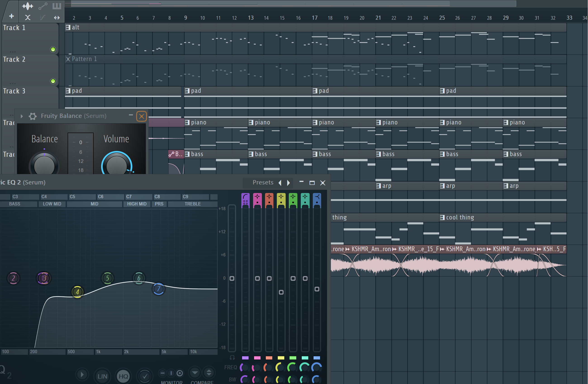The width and height of the screenshot is (588, 384).
Task: Open the EQ compare dropdown arrow
Action: [195, 372]
